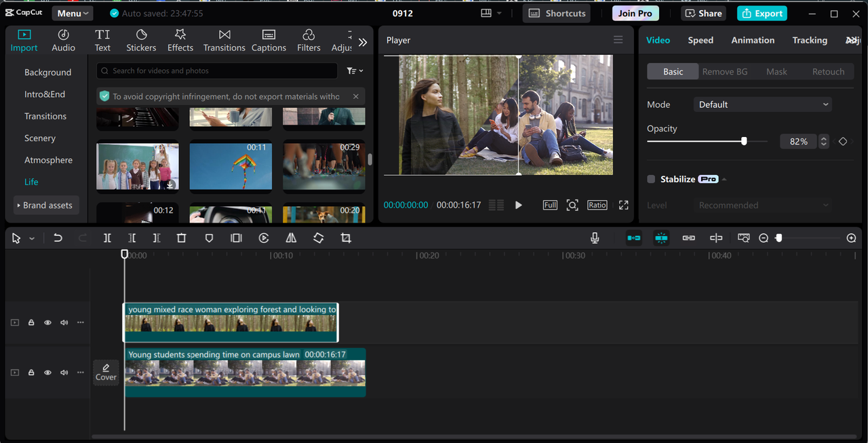The image size is (868, 443).
Task: Record a voiceover with the microphone
Action: 595,238
